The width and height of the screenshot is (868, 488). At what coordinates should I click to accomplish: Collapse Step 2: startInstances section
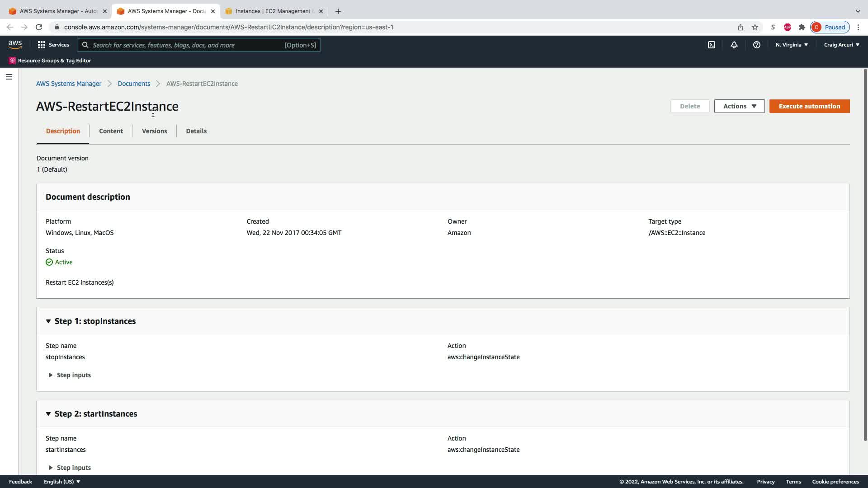tap(48, 414)
